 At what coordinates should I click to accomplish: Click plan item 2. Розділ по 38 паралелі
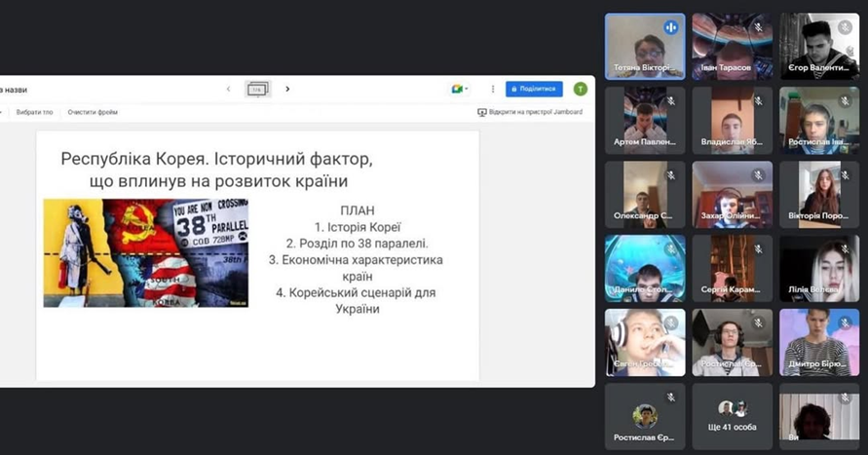pyautogui.click(x=358, y=243)
